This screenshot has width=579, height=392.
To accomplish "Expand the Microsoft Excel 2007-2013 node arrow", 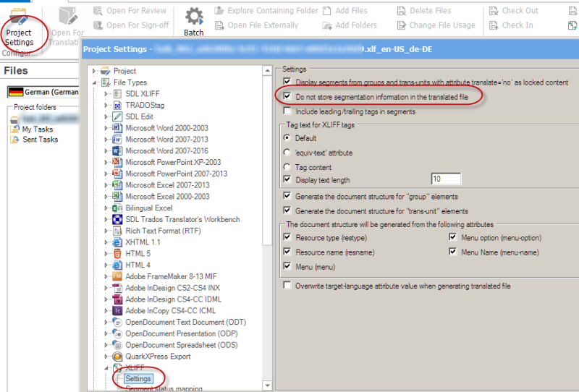I will click(106, 185).
